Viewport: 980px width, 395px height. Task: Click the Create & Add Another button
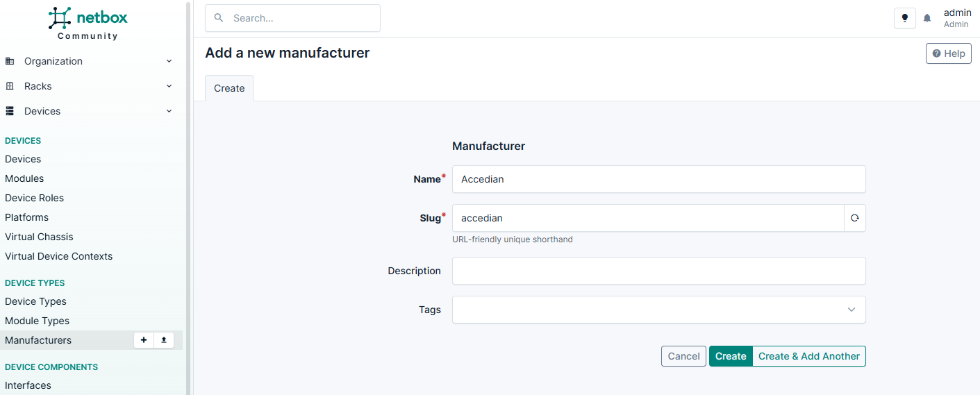(x=808, y=356)
